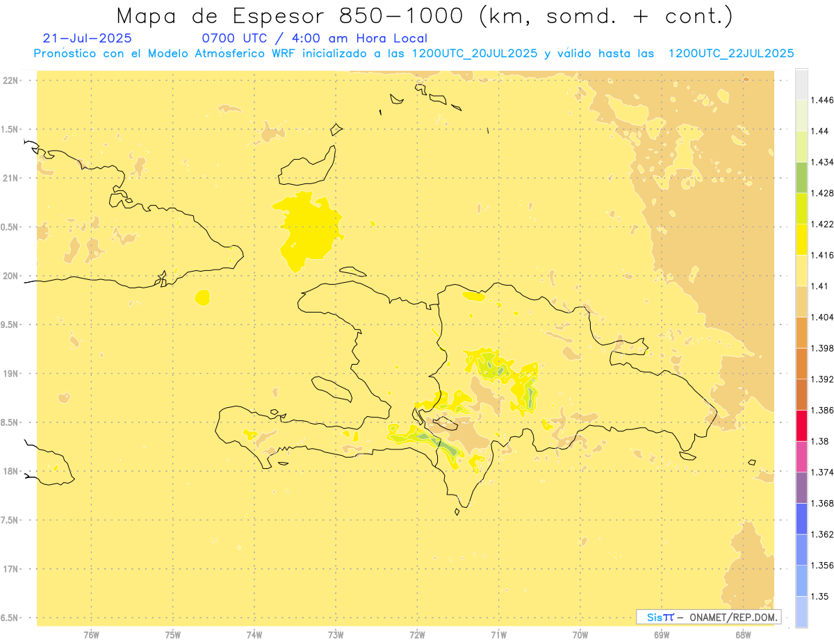Click the small yellow oval near 74.6W 19.8N
The height and width of the screenshot is (644, 834).
pos(202,297)
